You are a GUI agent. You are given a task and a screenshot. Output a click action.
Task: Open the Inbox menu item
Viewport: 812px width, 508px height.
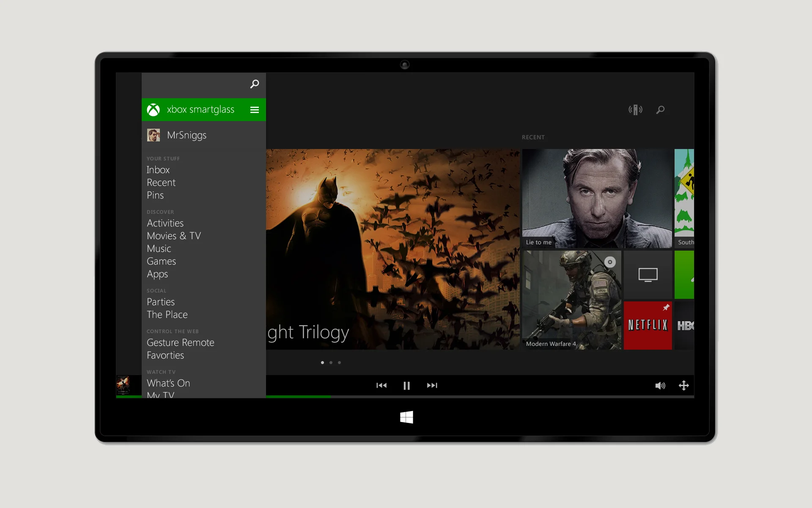coord(158,170)
